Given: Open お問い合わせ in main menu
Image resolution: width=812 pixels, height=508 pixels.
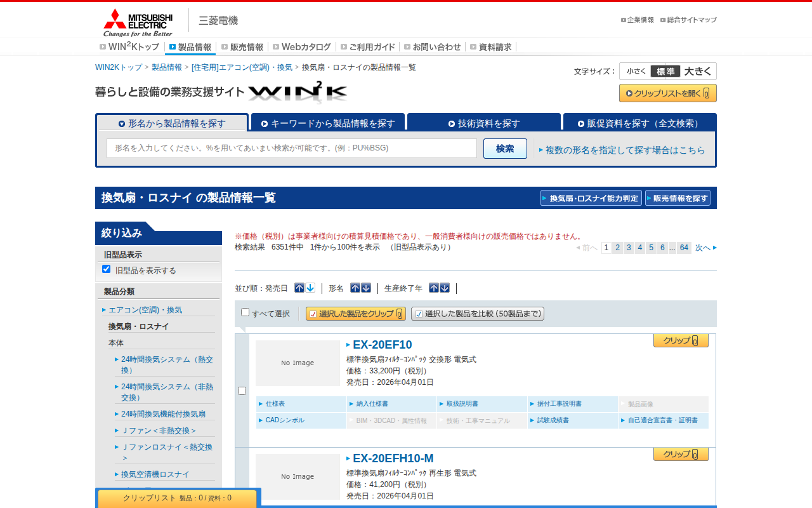Looking at the screenshot, I should (433, 47).
